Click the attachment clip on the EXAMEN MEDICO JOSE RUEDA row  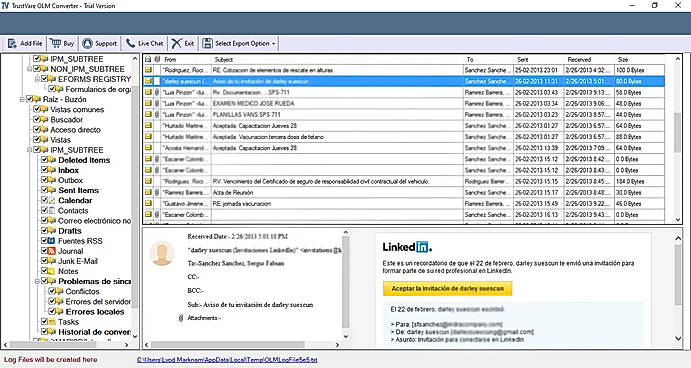coord(157,103)
